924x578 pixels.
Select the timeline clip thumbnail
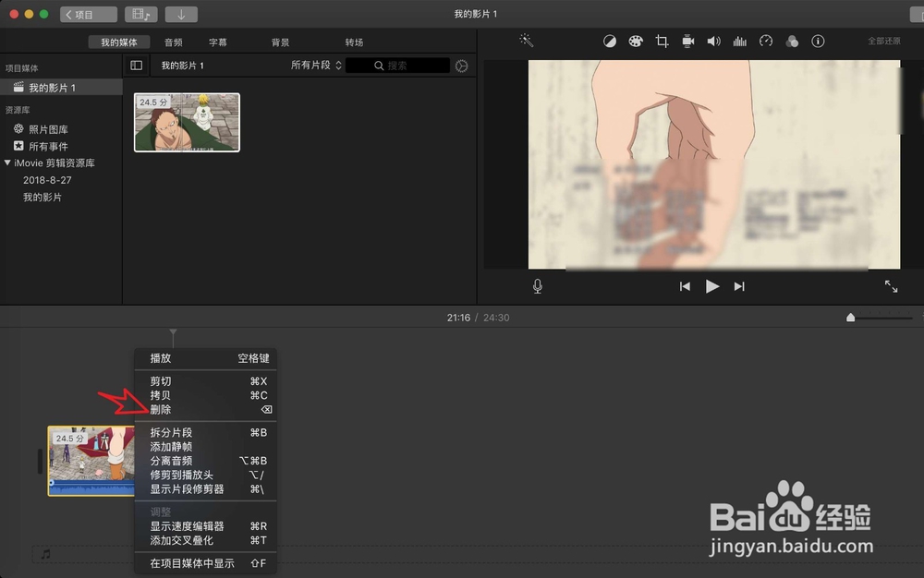(x=91, y=461)
